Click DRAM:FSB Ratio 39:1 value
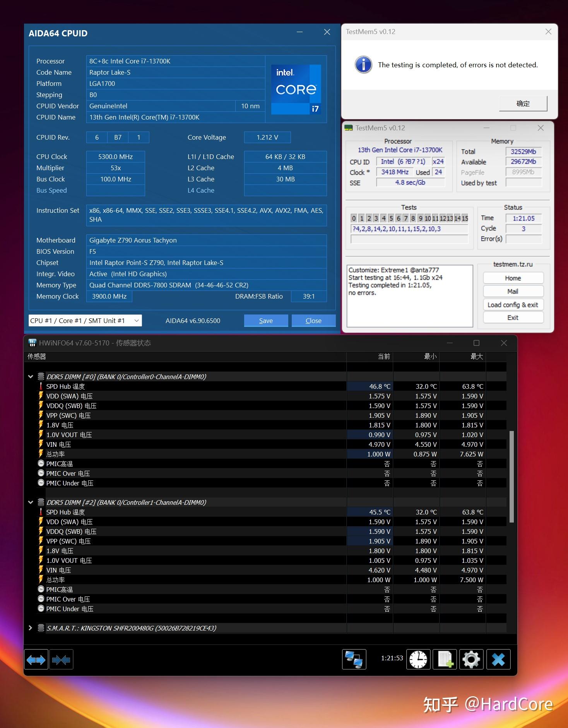The width and height of the screenshot is (568, 728). point(309,296)
